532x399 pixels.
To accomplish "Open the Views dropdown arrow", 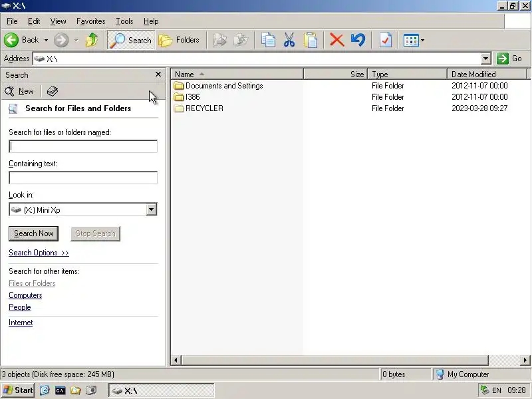I will click(x=423, y=40).
